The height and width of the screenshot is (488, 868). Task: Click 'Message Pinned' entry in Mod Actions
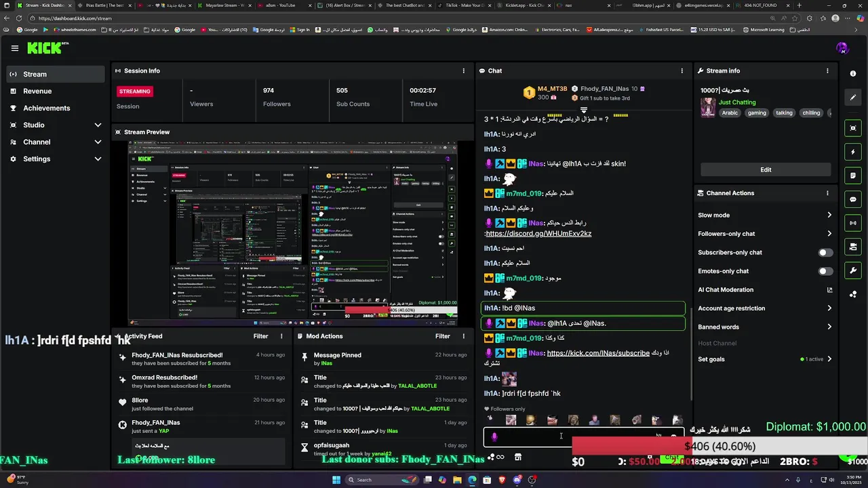click(x=338, y=355)
